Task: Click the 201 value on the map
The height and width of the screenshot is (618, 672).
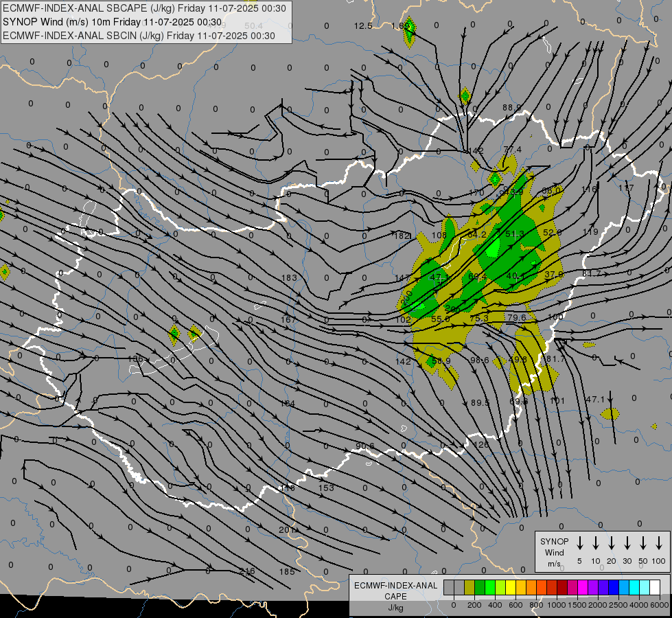Action: pyautogui.click(x=286, y=530)
